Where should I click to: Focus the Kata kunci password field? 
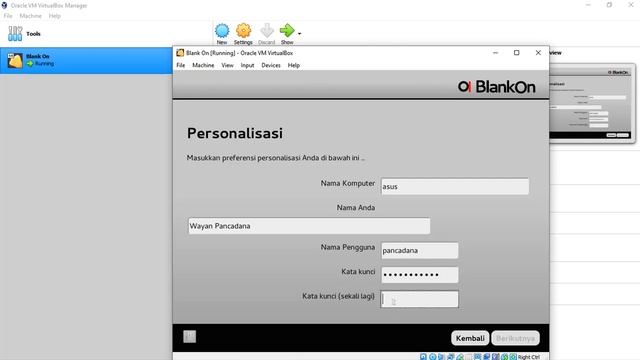[x=420, y=275]
